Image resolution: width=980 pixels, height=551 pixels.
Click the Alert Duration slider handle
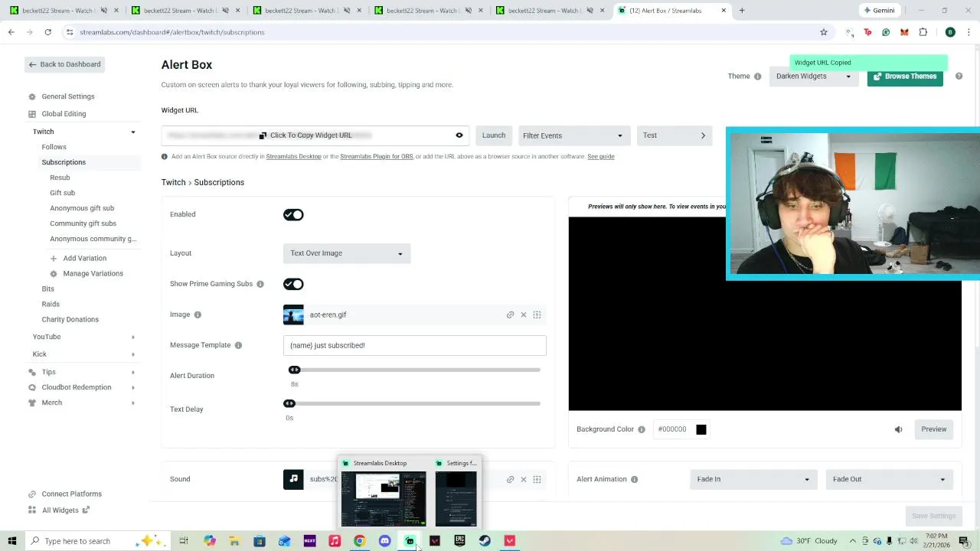tap(294, 370)
